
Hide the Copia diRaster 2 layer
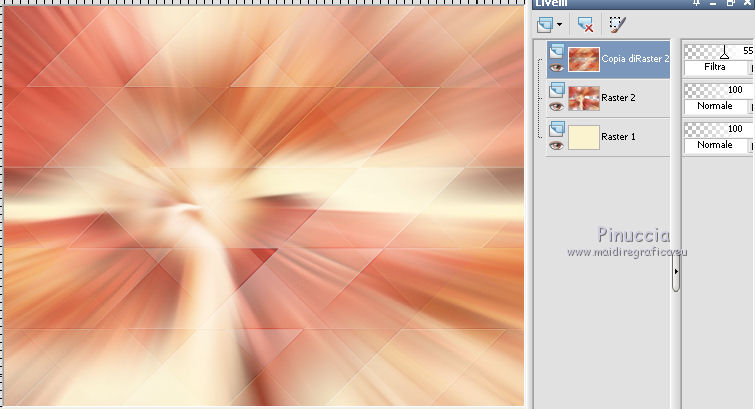pyautogui.click(x=557, y=67)
